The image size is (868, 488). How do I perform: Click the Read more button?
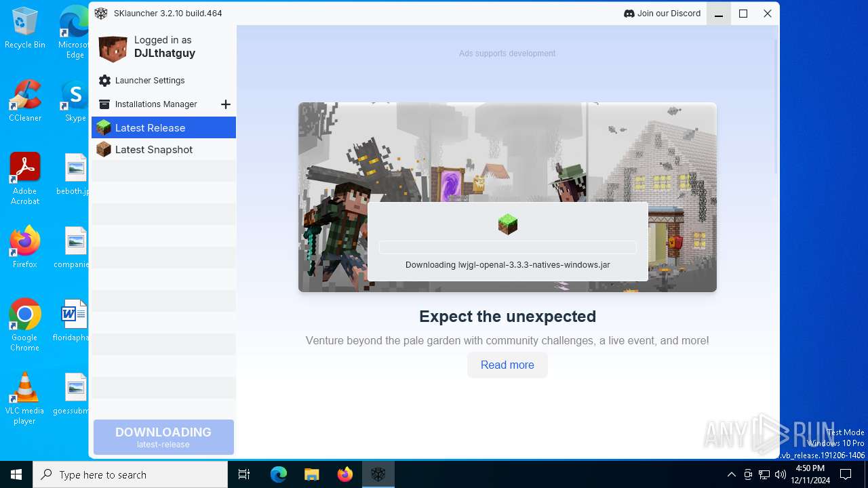coord(507,365)
